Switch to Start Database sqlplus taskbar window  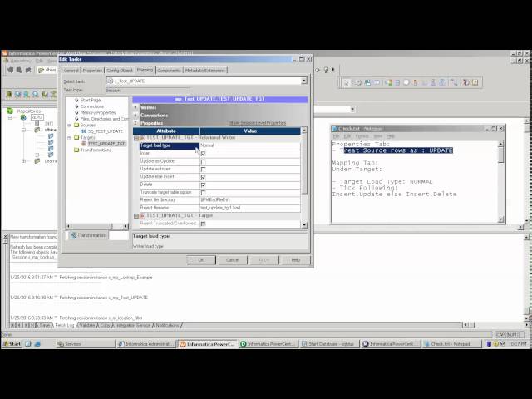[331, 344]
